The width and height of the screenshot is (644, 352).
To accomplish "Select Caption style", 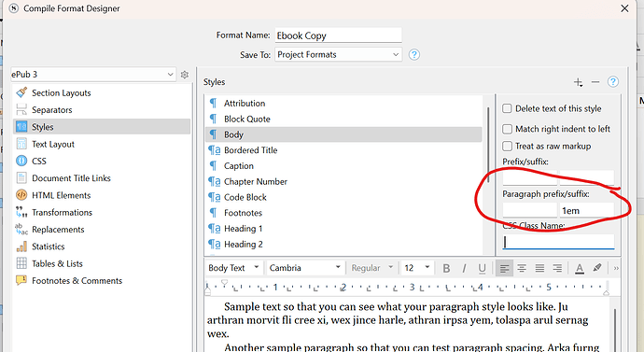I will pos(343,166).
